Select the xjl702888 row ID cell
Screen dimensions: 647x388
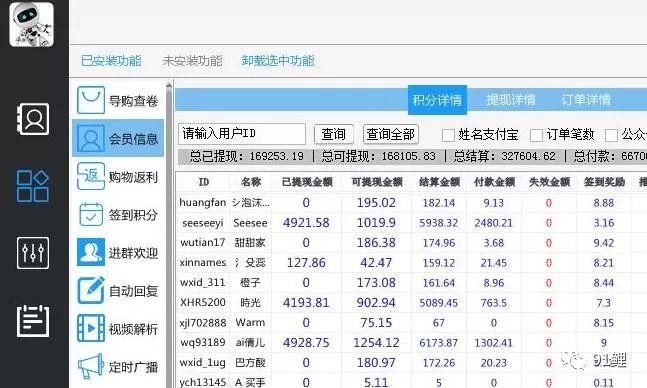(x=203, y=323)
